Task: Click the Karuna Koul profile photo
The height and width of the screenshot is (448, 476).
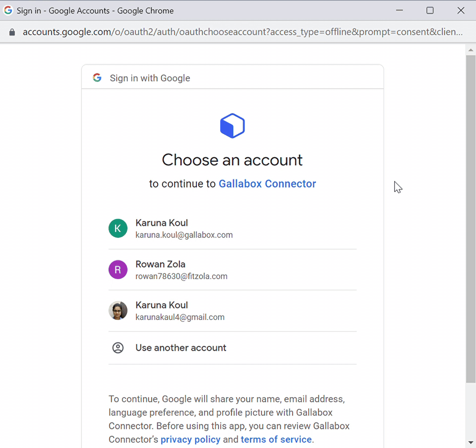Action: 118,311
